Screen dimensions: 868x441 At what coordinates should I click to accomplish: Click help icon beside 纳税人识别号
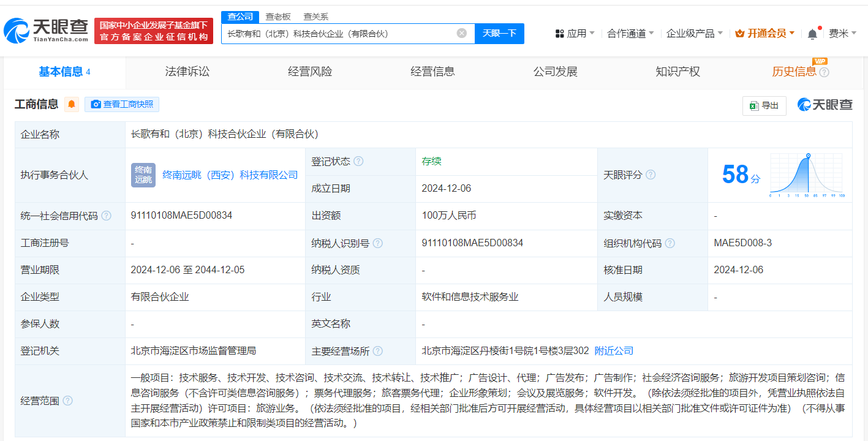(x=378, y=243)
